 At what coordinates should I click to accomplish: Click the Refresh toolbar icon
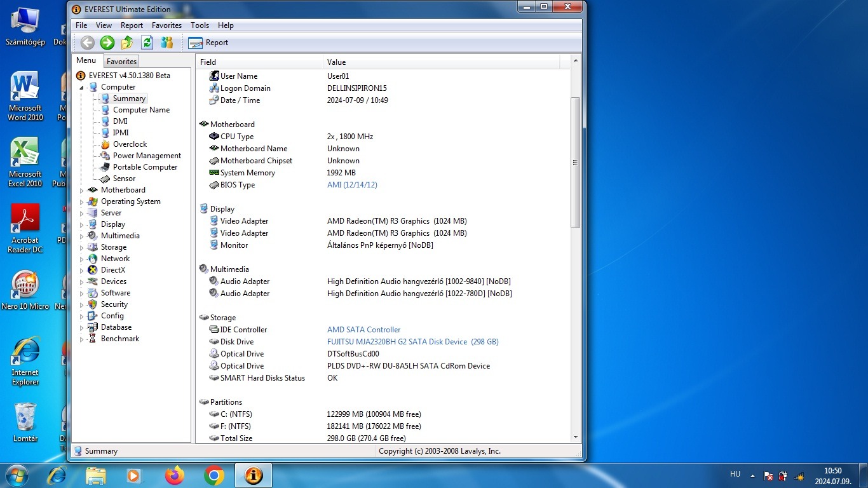(147, 43)
